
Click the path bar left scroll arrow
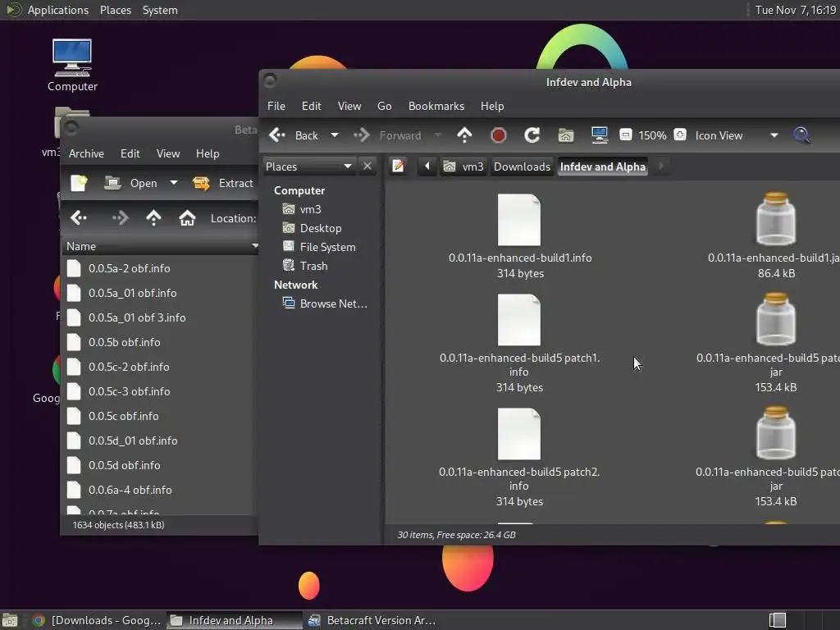point(427,166)
